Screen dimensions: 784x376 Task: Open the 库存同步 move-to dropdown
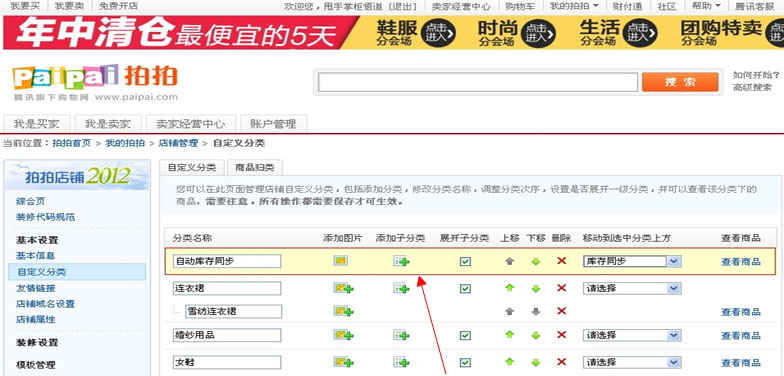click(632, 261)
